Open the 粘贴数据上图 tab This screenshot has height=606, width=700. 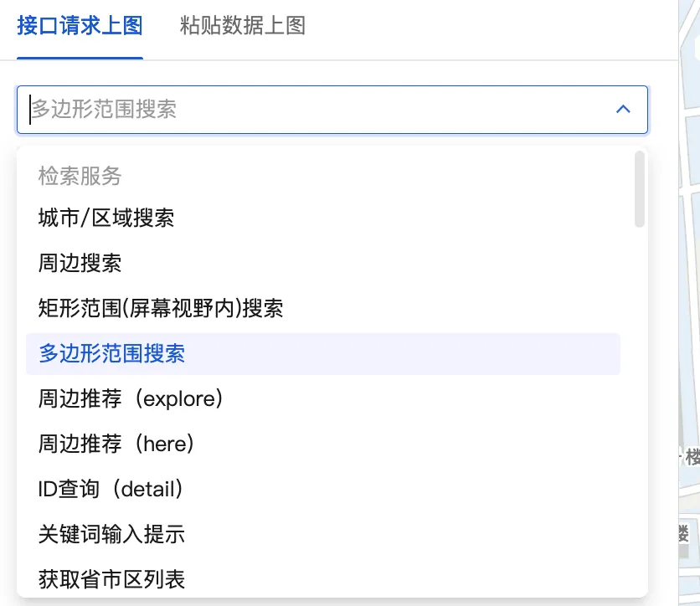[243, 25]
